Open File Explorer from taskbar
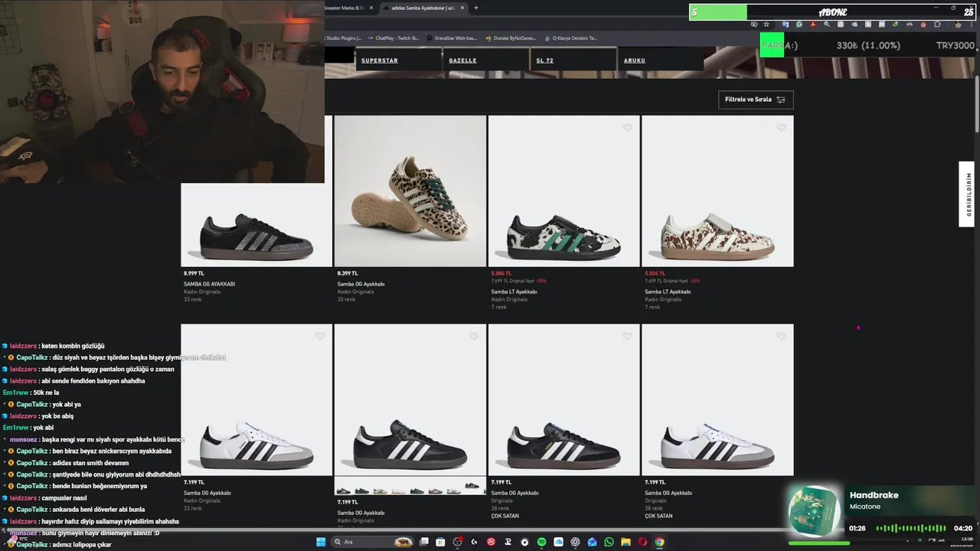The height and width of the screenshot is (551, 980). tap(626, 542)
